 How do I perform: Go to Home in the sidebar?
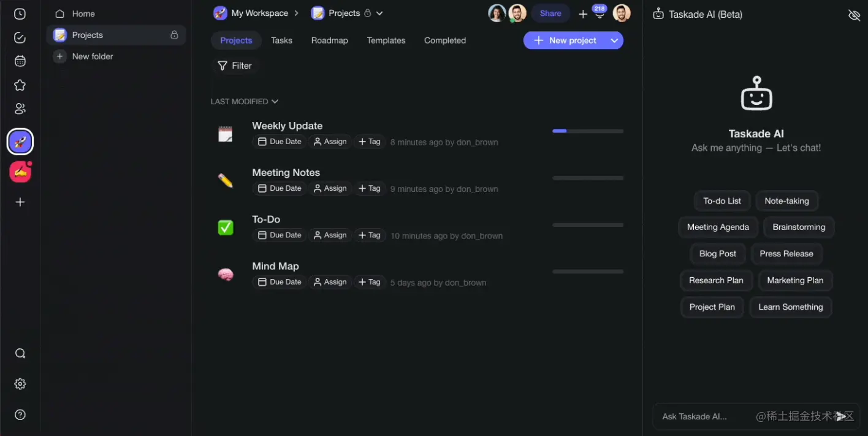[x=83, y=13]
